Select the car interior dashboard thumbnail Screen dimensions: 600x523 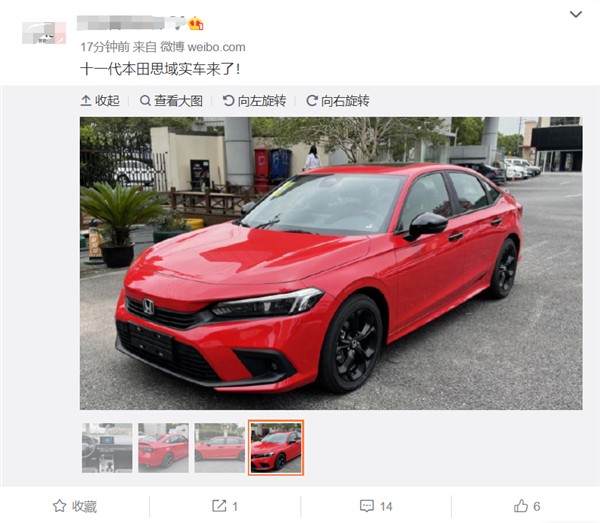click(x=107, y=448)
